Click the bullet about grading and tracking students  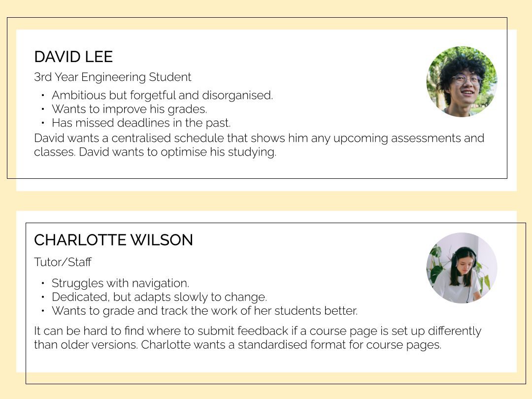pyautogui.click(x=204, y=311)
